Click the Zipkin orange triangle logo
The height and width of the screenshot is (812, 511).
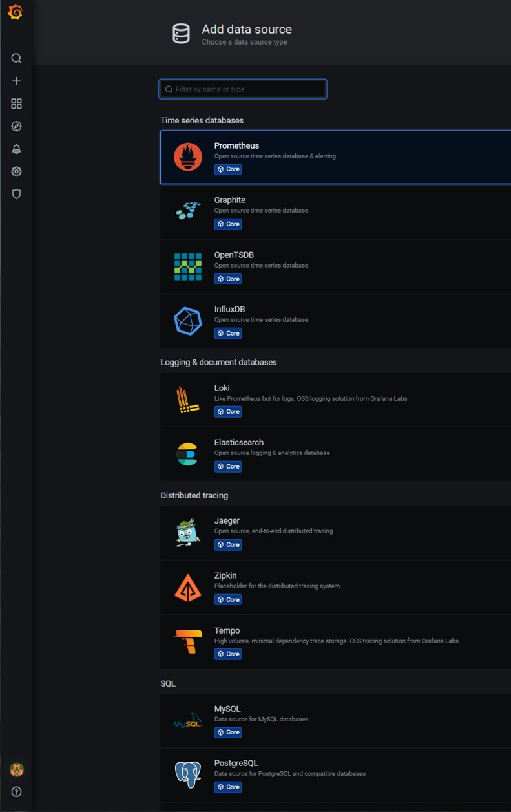(x=188, y=587)
